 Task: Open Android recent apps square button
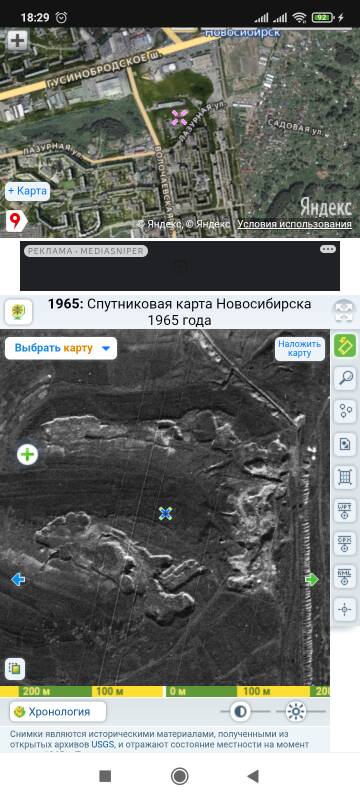[x=105, y=776]
